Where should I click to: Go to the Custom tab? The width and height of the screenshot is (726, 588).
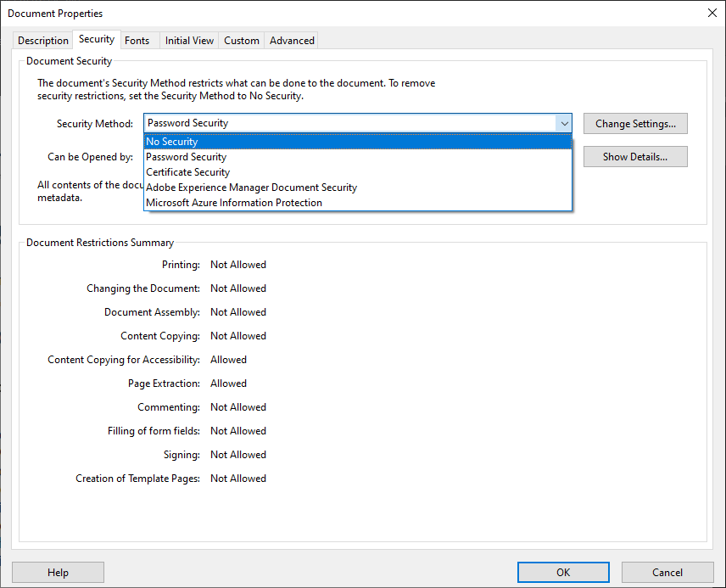point(241,41)
